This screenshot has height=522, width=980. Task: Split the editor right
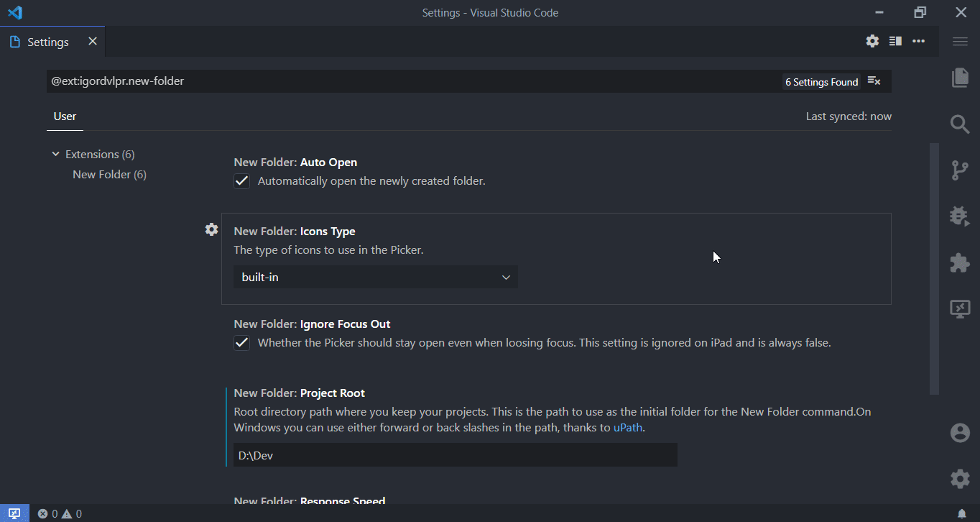pos(895,41)
